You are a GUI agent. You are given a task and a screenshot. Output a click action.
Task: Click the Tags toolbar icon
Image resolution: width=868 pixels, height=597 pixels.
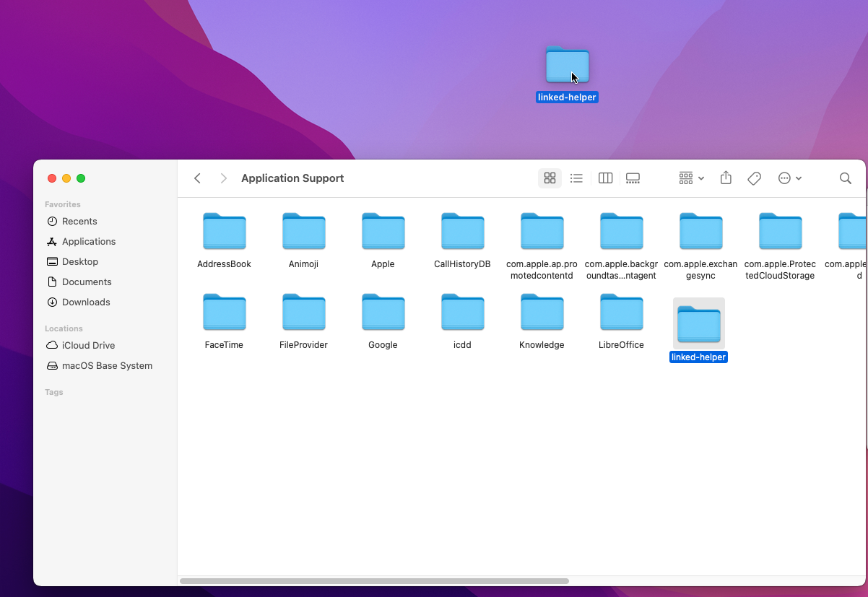coord(754,178)
